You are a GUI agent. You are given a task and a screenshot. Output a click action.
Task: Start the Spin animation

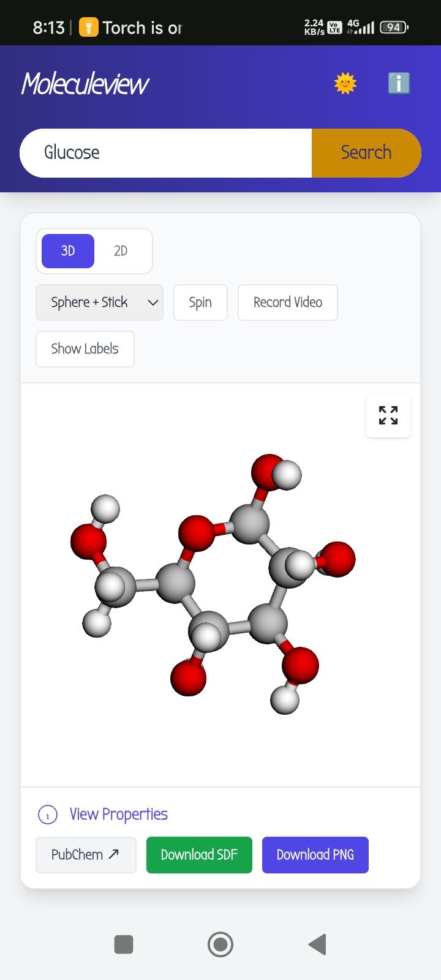coord(200,303)
